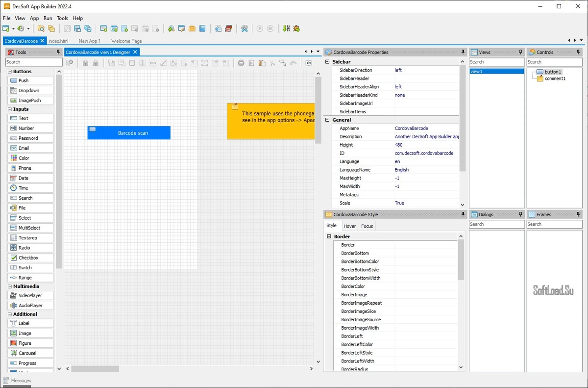Image resolution: width=588 pixels, height=388 pixels.
Task: Open the File menu
Action: (x=6, y=18)
